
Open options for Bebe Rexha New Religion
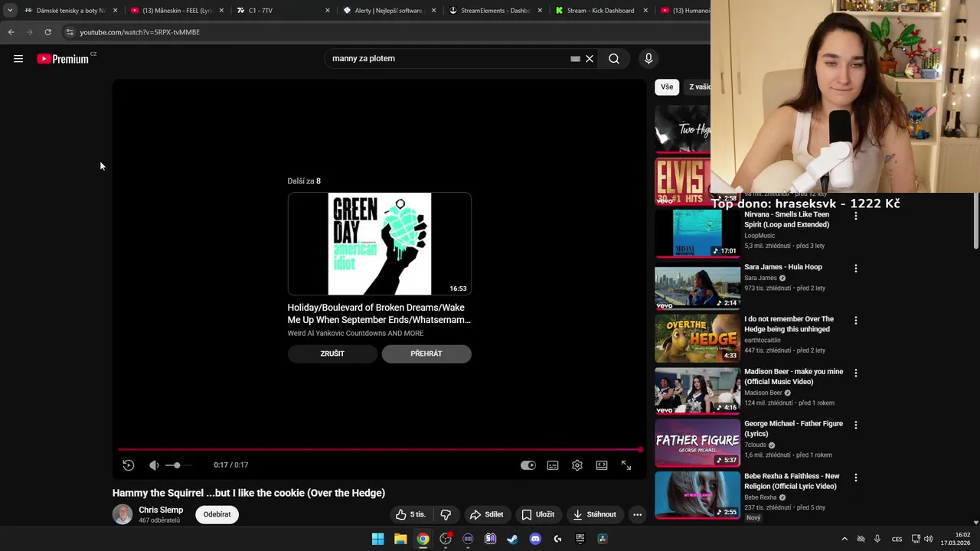pyautogui.click(x=856, y=478)
